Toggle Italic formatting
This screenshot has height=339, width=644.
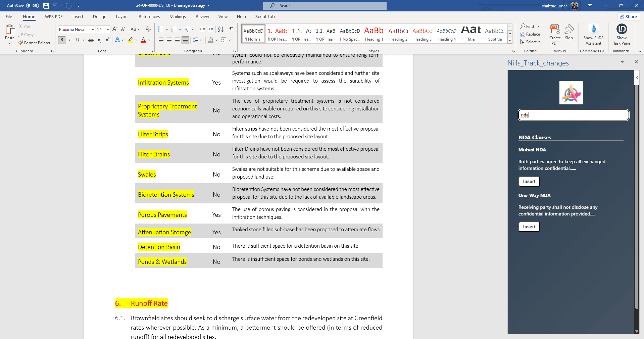coord(70,40)
